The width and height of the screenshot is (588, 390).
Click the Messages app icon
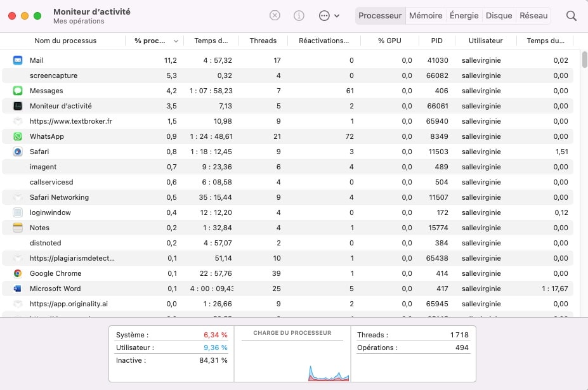pos(18,91)
